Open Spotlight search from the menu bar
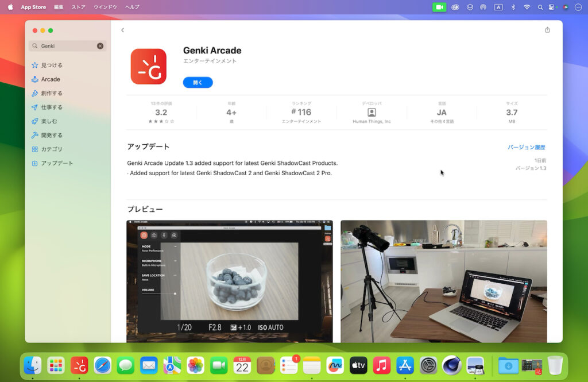 tap(540, 7)
